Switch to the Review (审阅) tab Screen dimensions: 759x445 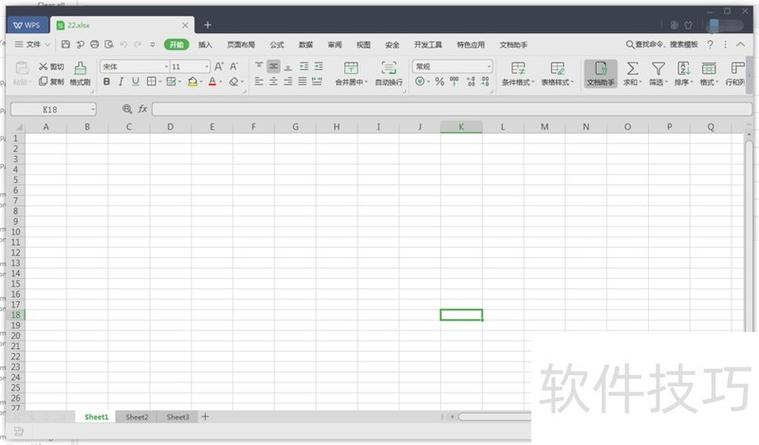click(334, 45)
